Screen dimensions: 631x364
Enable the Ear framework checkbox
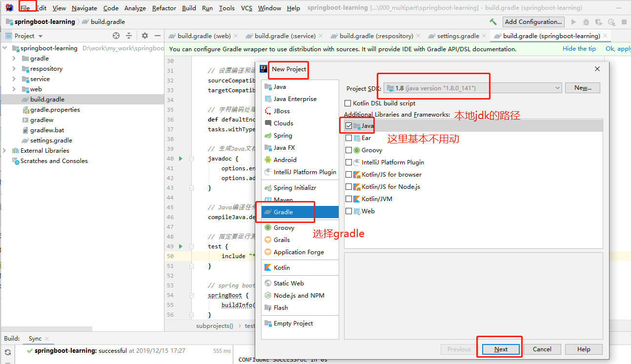pos(348,138)
